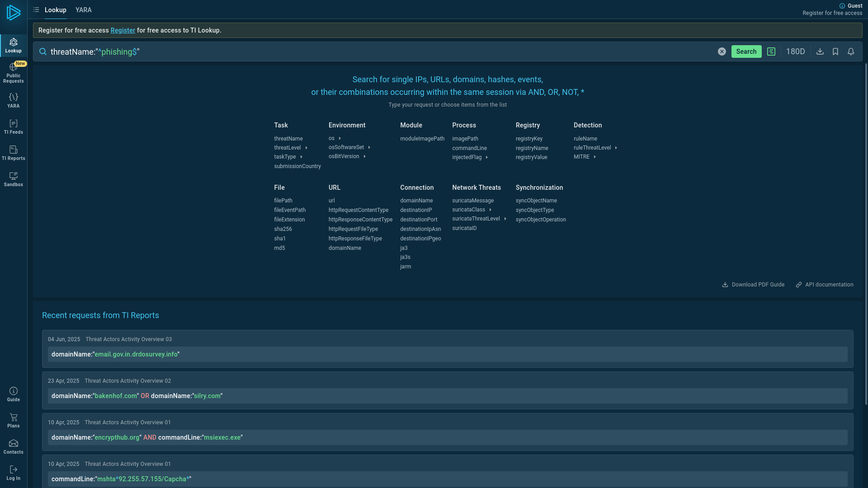Open the query builder list icon
This screenshot has width=868, height=488.
(771, 52)
